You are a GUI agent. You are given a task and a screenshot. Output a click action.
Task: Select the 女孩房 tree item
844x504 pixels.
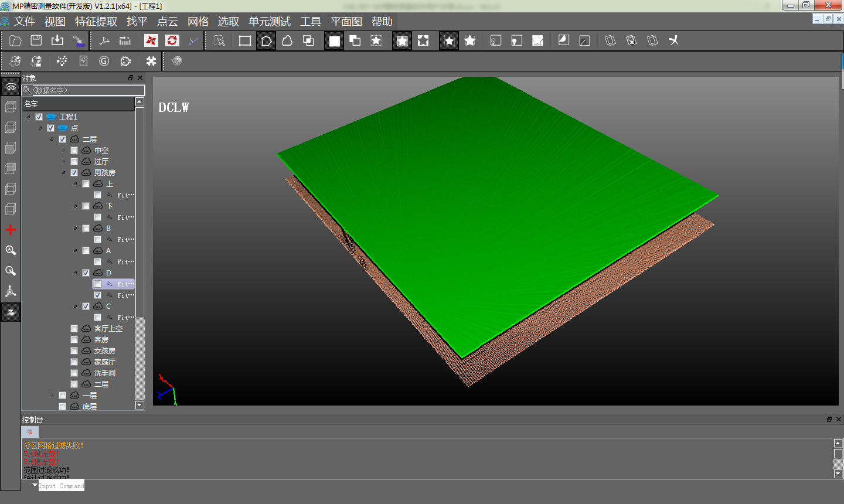pos(105,351)
